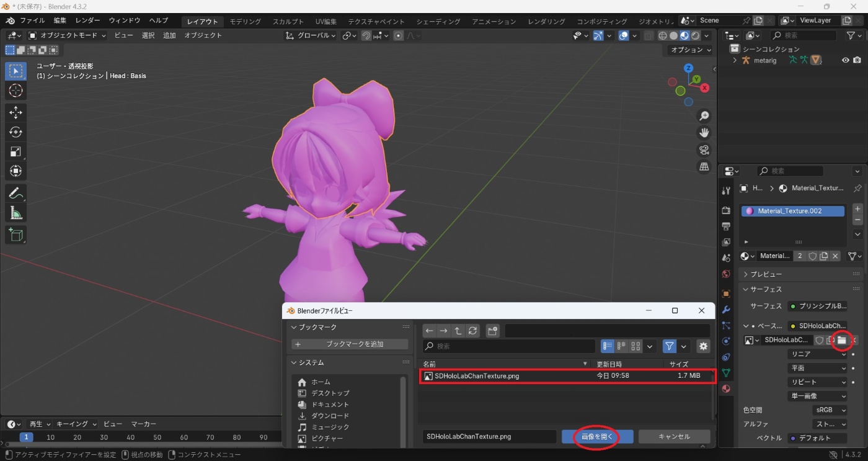
Task: Select the Scale tool
Action: (16, 152)
